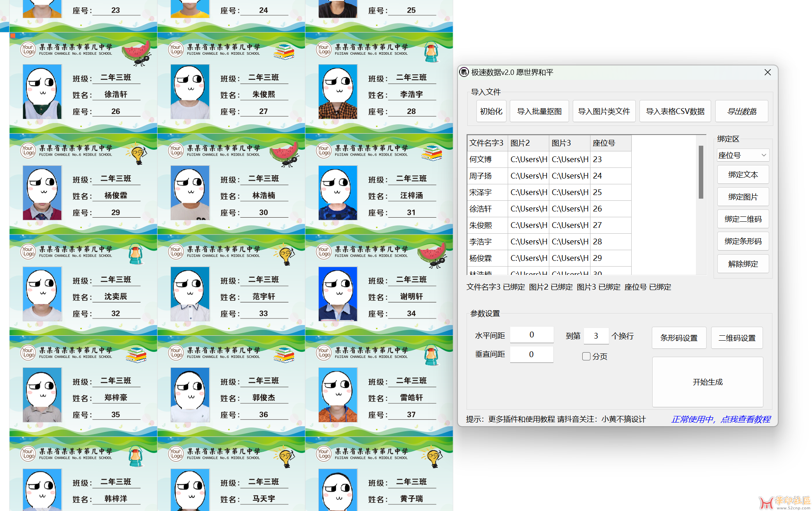Select the 图片2 column header
This screenshot has height=511, width=812.
point(528,143)
